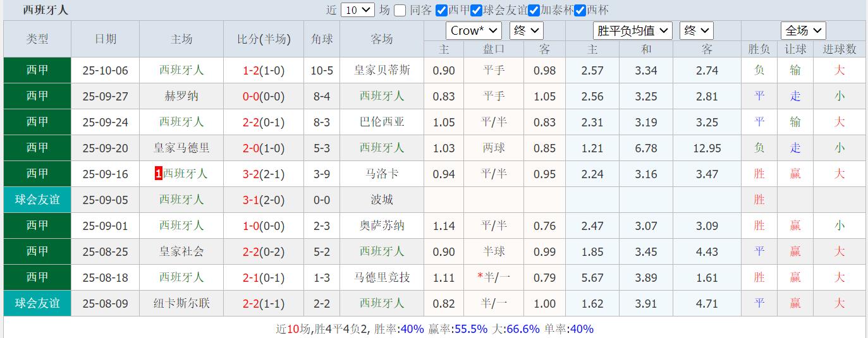Screen dimensions: 868x338
Task: Toggle the 同客 checkbox
Action: click(400, 10)
